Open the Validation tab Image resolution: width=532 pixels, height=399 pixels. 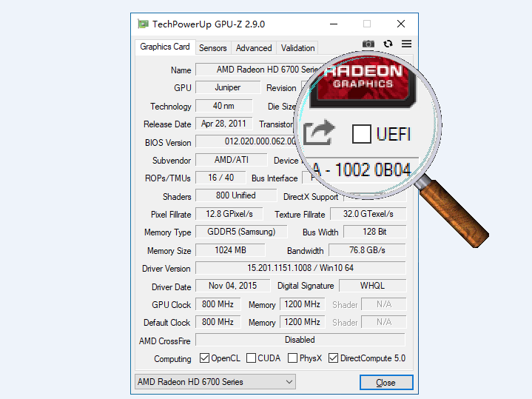(x=297, y=48)
